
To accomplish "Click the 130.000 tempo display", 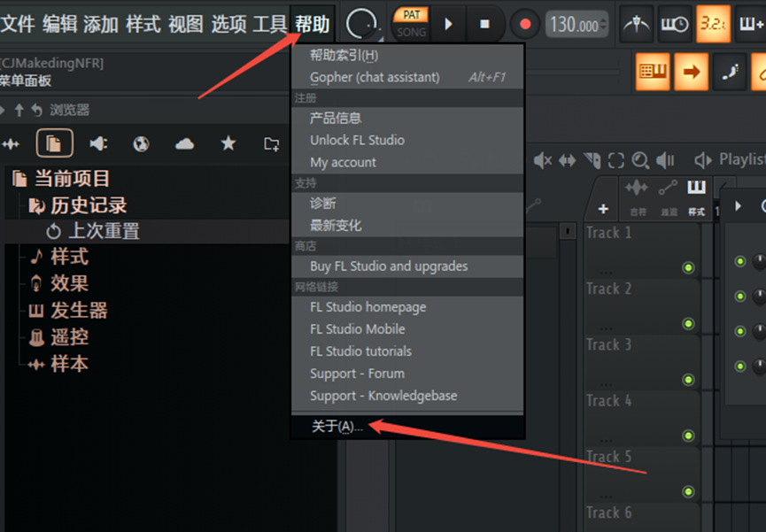I will click(x=574, y=25).
